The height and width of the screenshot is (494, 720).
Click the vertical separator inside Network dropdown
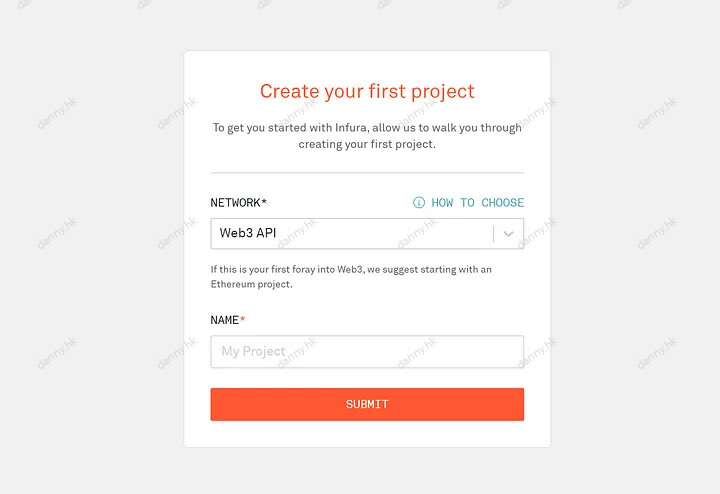pyautogui.click(x=494, y=234)
